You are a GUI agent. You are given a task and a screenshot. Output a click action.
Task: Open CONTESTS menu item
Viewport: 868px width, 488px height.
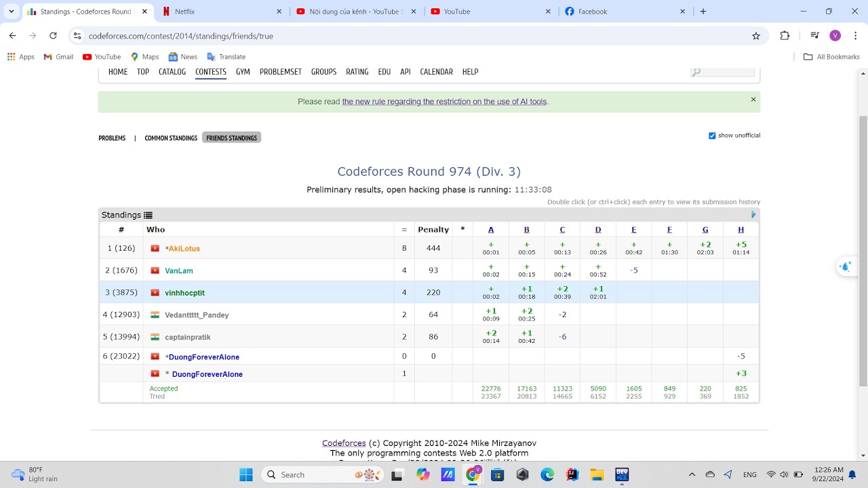coord(211,72)
